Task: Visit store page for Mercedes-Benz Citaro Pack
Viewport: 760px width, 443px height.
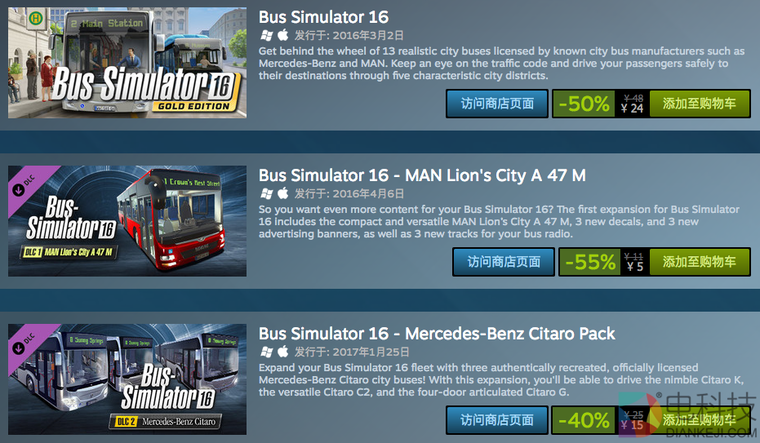Action: click(x=497, y=420)
